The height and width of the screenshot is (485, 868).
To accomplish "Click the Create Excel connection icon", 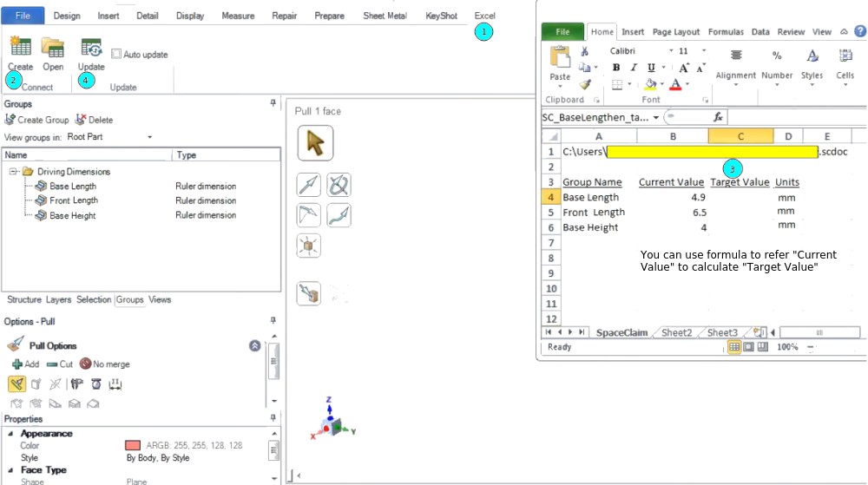I will pyautogui.click(x=20, y=48).
